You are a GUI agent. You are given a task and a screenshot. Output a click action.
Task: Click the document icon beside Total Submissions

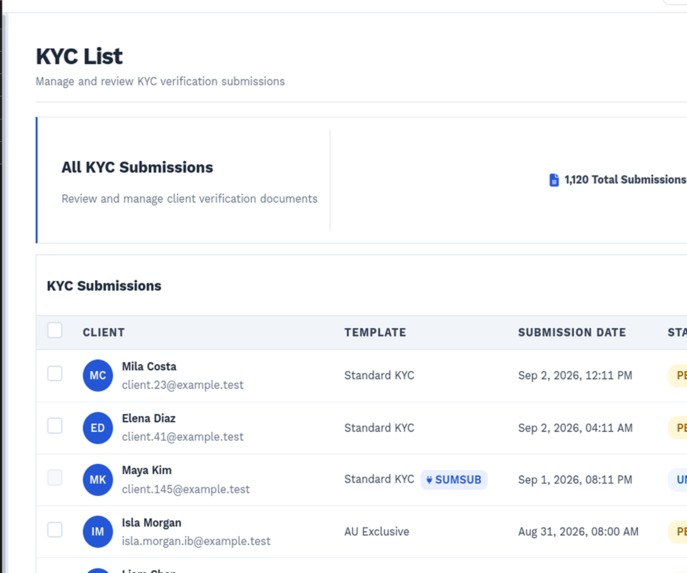pos(554,180)
